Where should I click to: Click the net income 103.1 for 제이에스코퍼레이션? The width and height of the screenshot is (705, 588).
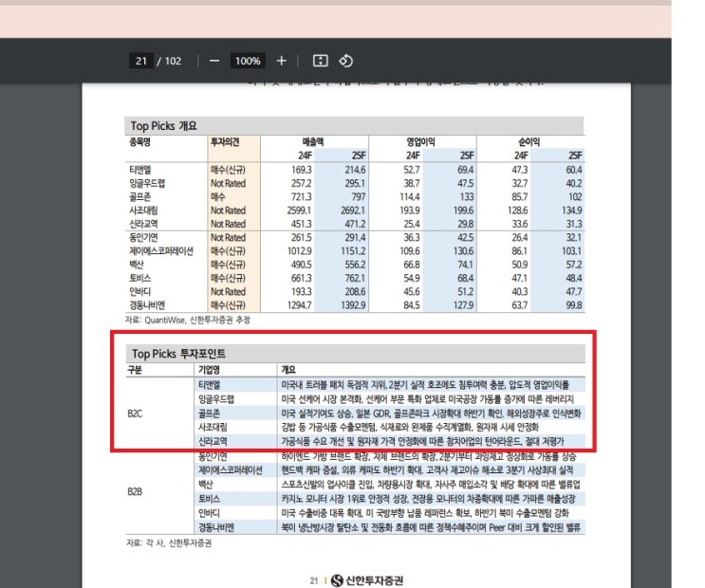571,250
